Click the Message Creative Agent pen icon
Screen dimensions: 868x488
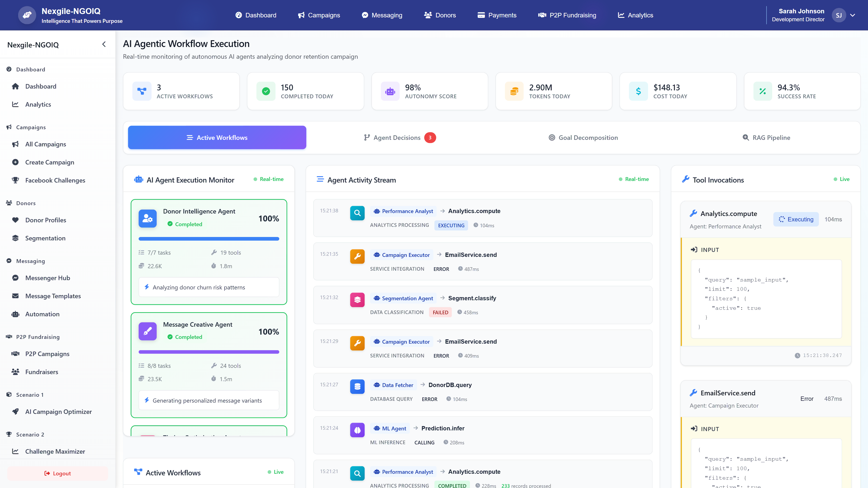(148, 331)
